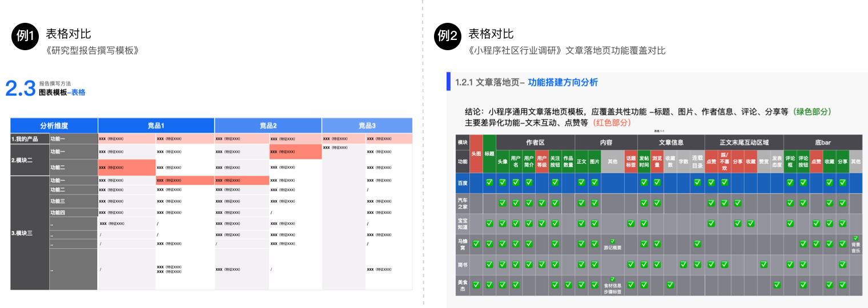Click the 1.2.1 文章落地页 section title
The image size is (868, 308).
pos(490,82)
